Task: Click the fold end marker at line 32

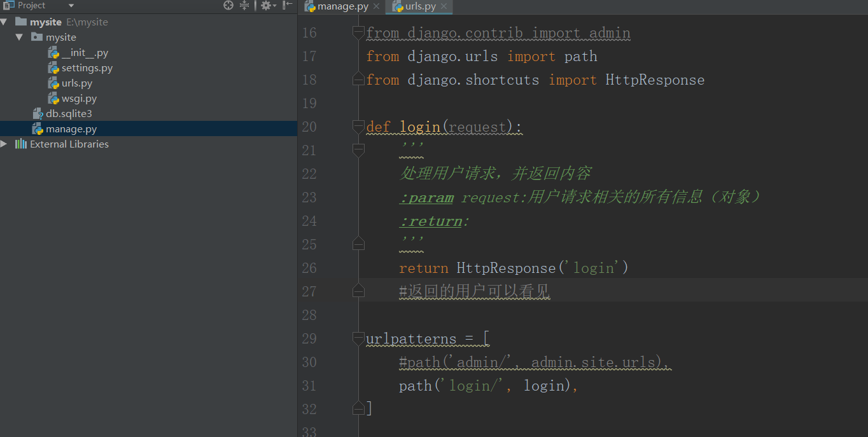Action: [358, 408]
